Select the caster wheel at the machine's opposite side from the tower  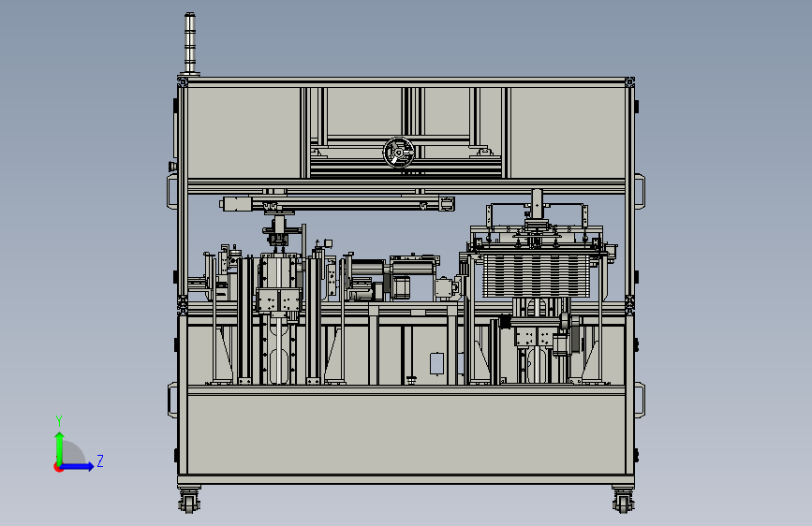(623, 500)
